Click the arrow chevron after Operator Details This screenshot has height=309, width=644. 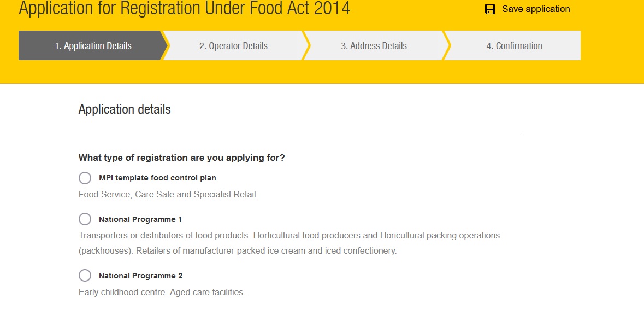pos(306,46)
